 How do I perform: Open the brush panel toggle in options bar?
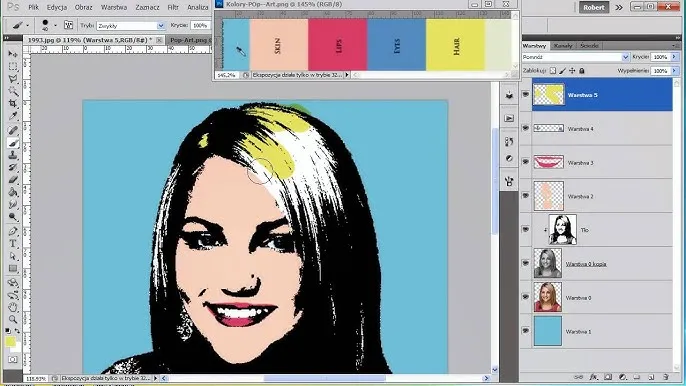69,25
